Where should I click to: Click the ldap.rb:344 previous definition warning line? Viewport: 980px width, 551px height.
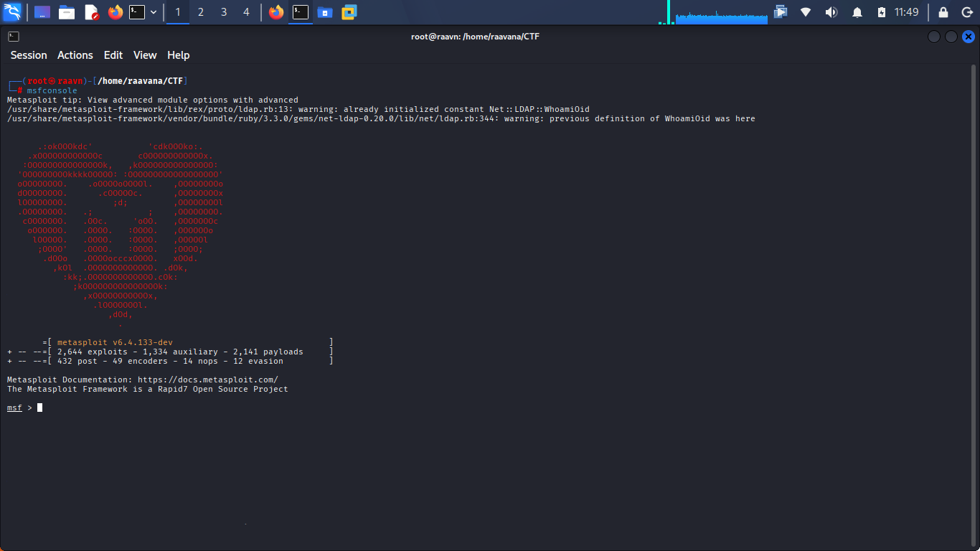tap(381, 118)
